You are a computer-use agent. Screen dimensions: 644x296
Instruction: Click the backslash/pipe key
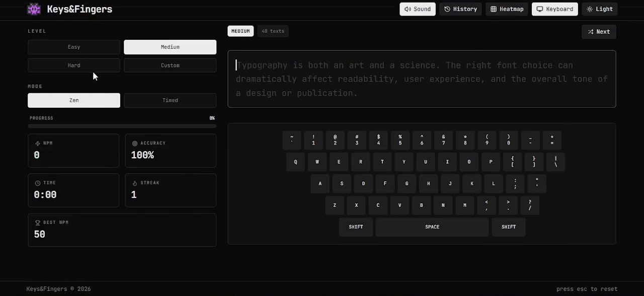556,162
